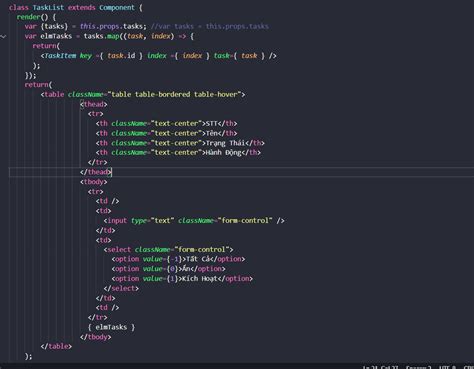Click the closing '</tbody>' tag
This screenshot has height=369, width=474.
(96, 337)
